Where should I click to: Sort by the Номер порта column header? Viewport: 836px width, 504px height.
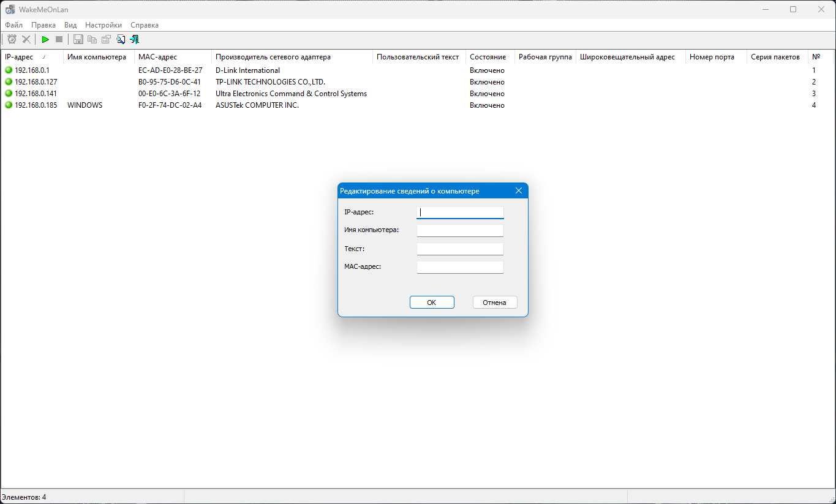[x=716, y=57]
